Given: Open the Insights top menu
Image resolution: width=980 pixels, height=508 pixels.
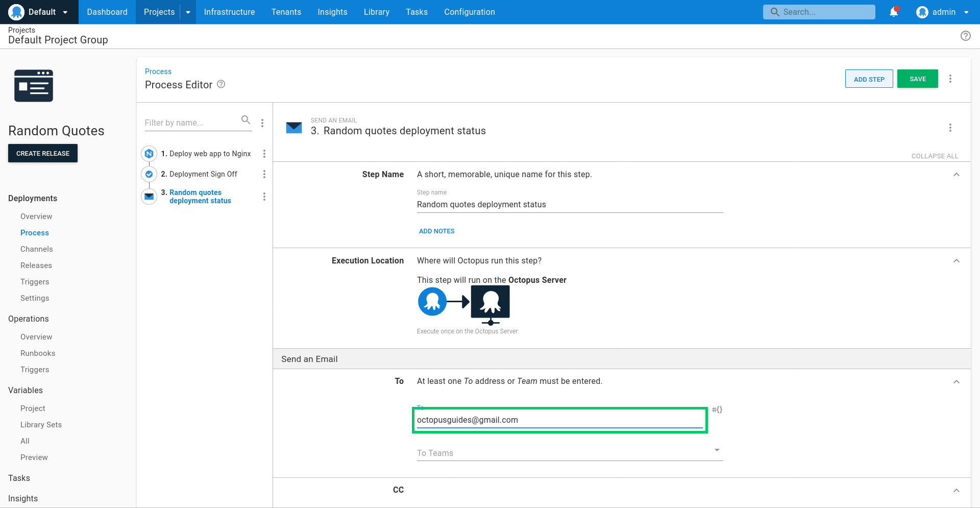Looking at the screenshot, I should tap(332, 12).
